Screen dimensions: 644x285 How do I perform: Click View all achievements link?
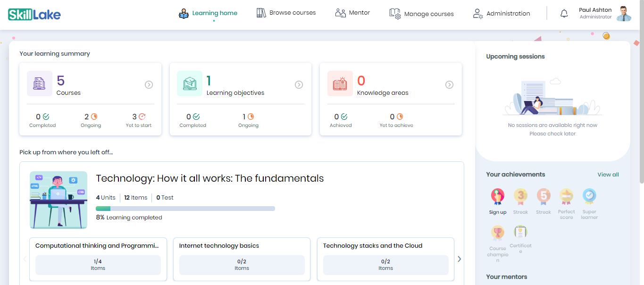click(608, 175)
